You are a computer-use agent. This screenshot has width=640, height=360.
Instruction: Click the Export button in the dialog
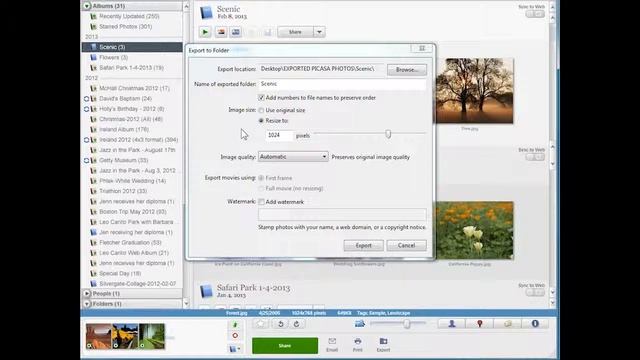pyautogui.click(x=363, y=245)
